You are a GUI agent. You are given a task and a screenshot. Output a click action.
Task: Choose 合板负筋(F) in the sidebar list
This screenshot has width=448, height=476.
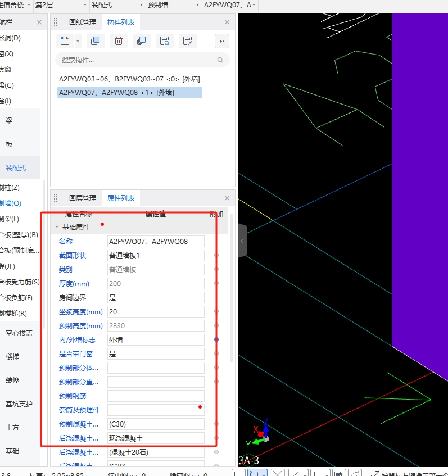16,298
